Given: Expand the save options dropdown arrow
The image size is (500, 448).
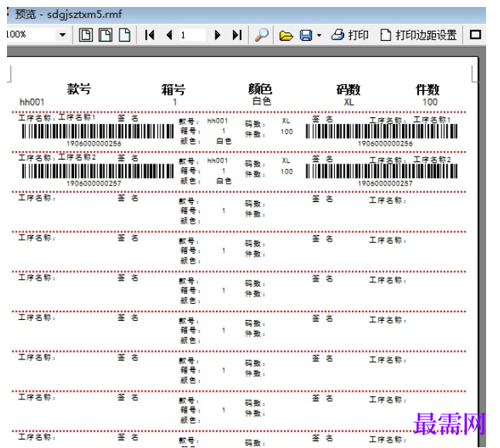Looking at the screenshot, I should (x=319, y=35).
